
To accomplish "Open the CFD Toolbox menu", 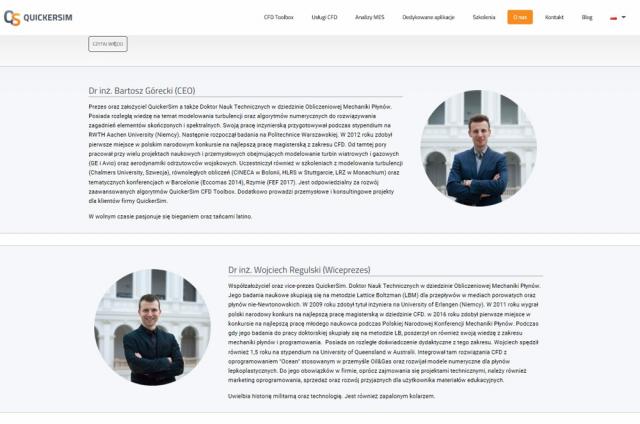I will [x=278, y=17].
